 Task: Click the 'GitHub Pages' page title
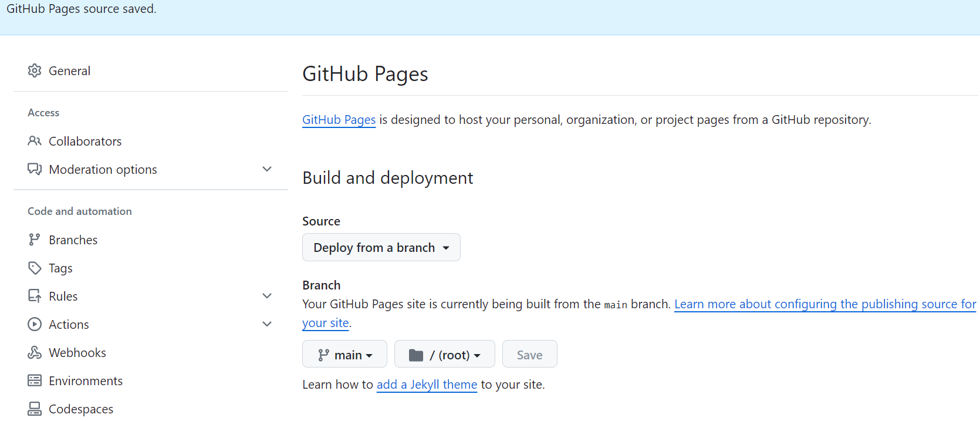[365, 74]
